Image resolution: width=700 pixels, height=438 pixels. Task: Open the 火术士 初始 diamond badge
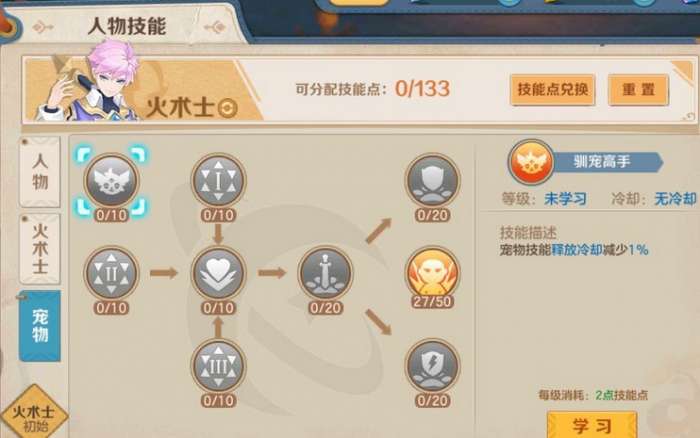coord(34,414)
